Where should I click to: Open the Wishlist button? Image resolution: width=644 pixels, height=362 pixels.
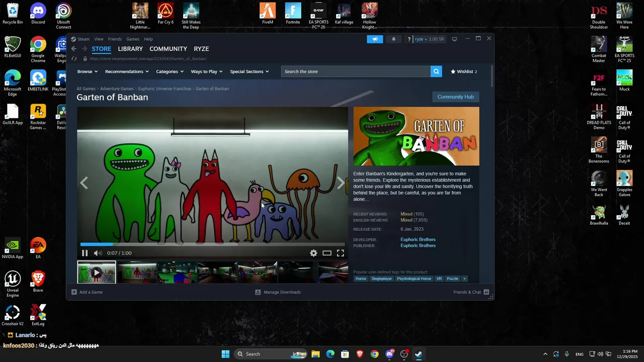pos(464,71)
